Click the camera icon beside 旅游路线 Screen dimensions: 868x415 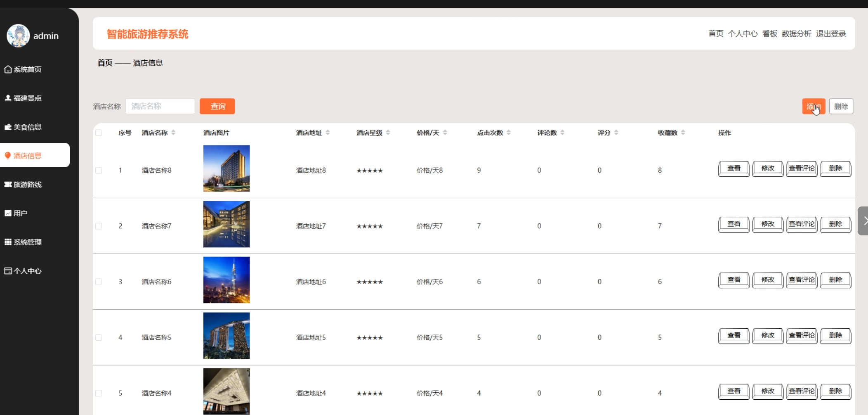point(8,184)
